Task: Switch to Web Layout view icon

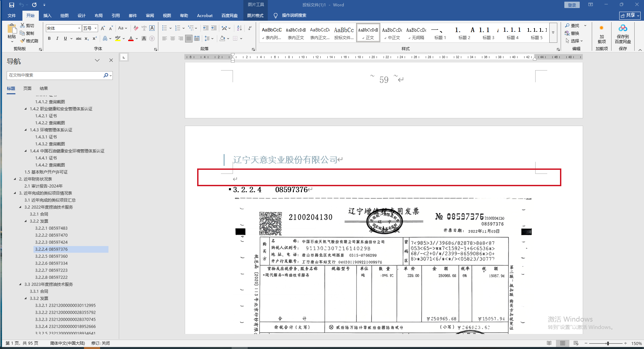Action: pyautogui.click(x=576, y=343)
